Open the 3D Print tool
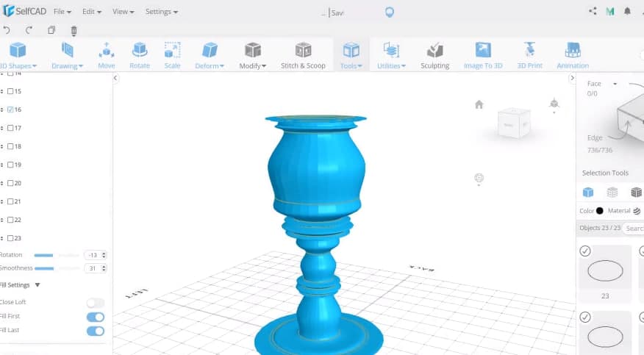 pos(530,56)
